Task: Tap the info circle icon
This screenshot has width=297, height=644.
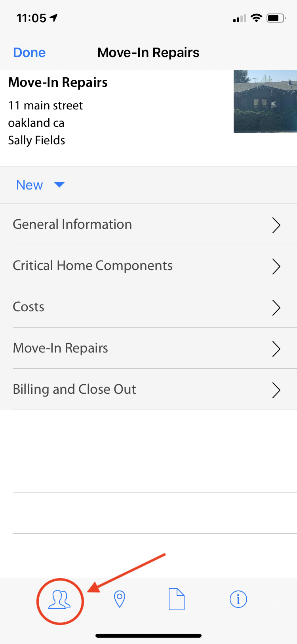Action: coord(238,599)
